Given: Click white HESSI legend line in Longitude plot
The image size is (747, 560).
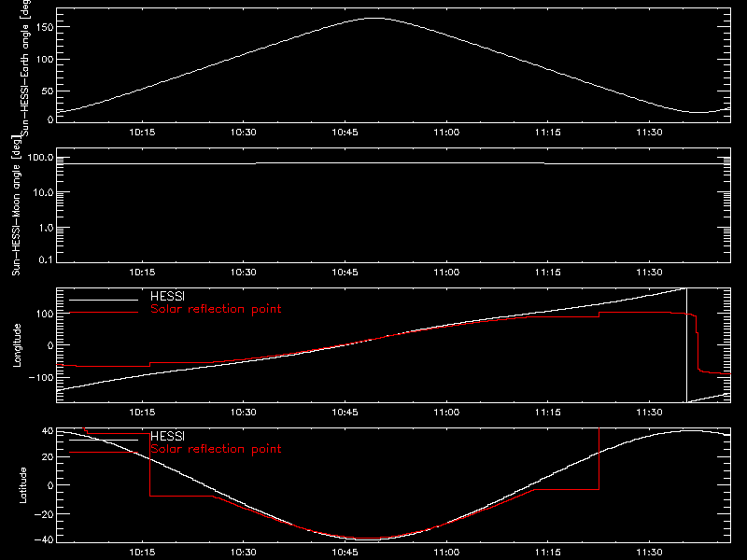Looking at the screenshot, I should (104, 300).
